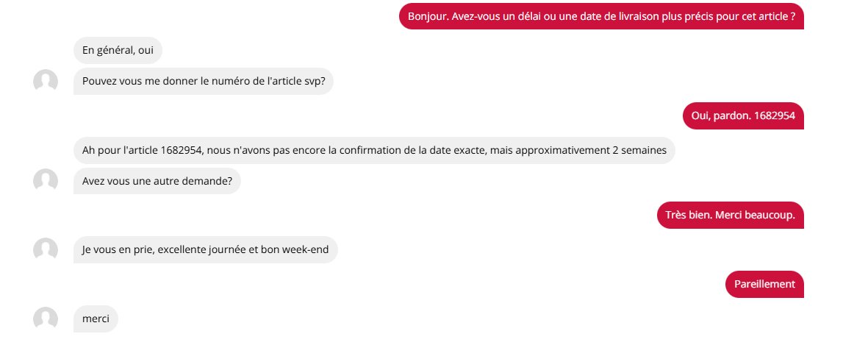
Task: Click the avatar next to the "merci" message
Action: click(x=46, y=319)
